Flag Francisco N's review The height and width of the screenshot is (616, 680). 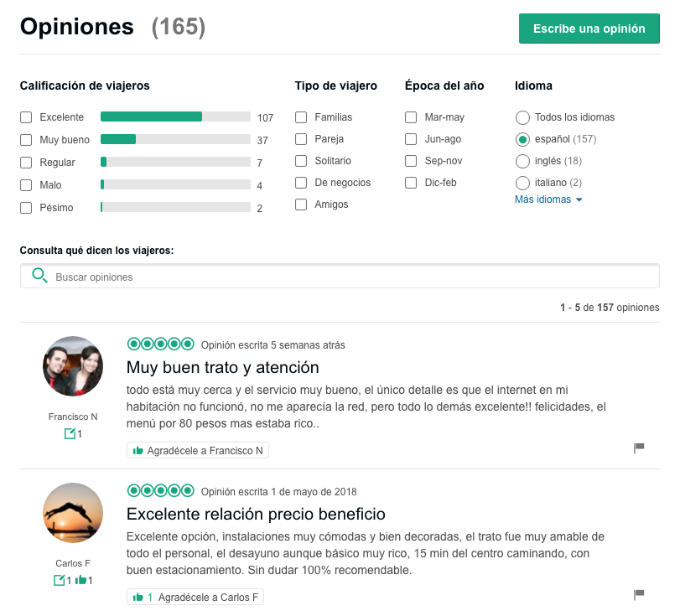[639, 448]
